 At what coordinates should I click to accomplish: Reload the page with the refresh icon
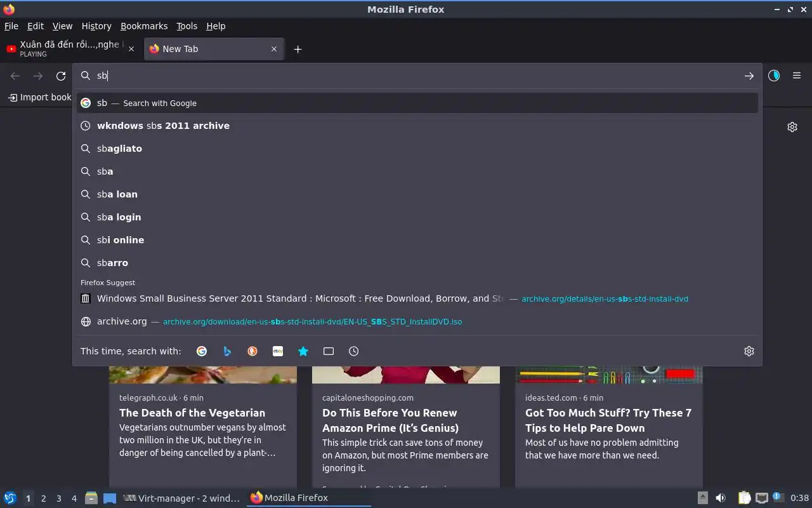point(61,76)
